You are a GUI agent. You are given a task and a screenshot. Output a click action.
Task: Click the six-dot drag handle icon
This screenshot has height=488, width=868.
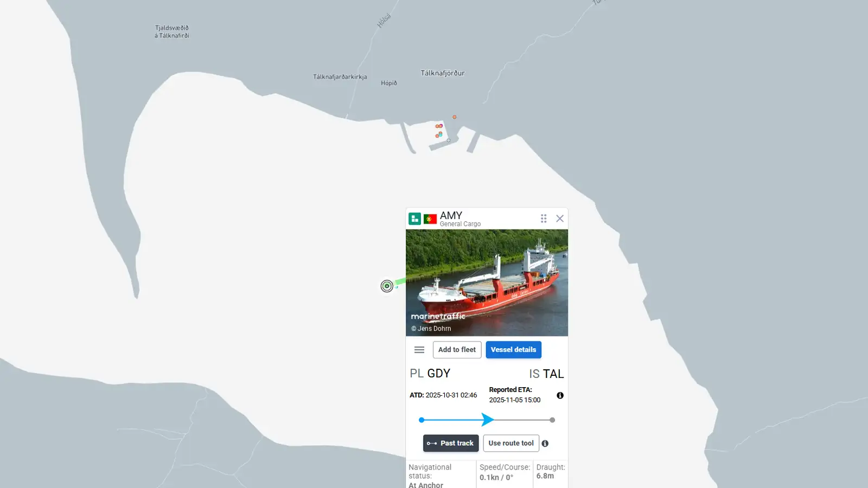(544, 219)
